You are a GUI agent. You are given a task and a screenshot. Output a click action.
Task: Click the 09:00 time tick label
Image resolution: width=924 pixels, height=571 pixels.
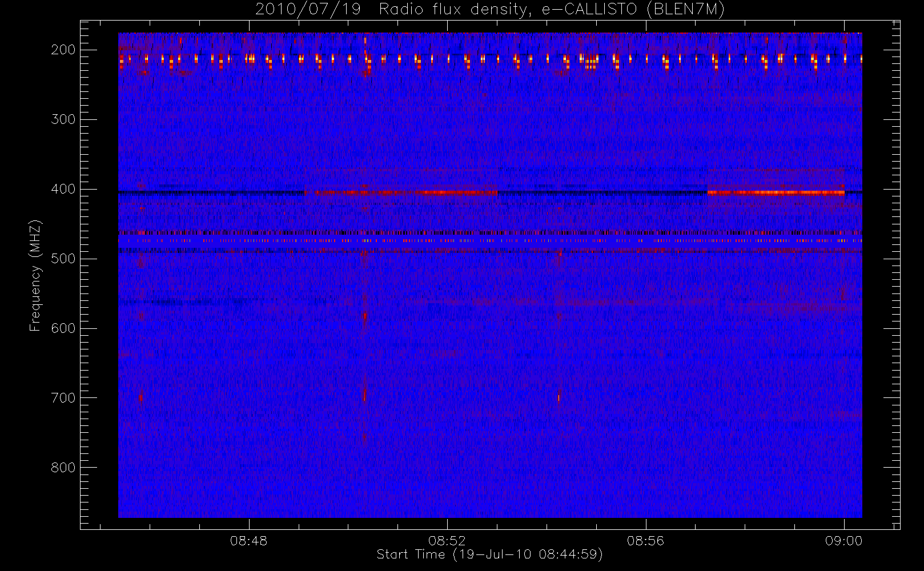[843, 541]
